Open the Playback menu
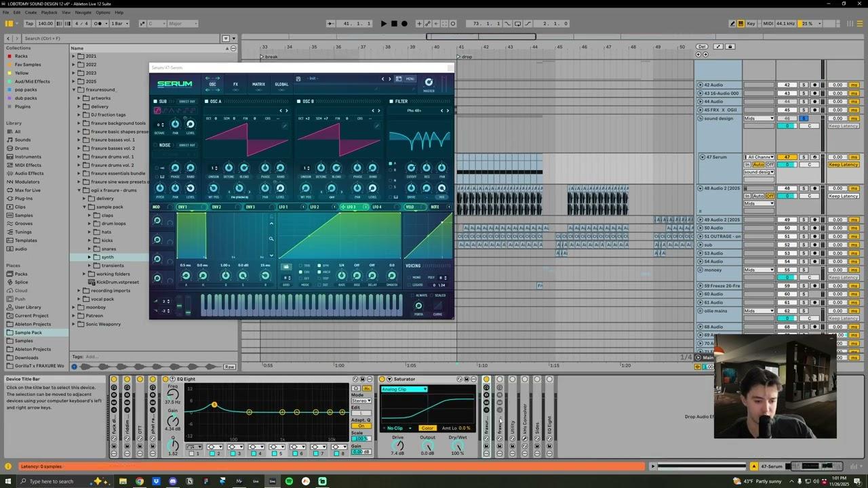The image size is (868, 488). [x=49, y=12]
